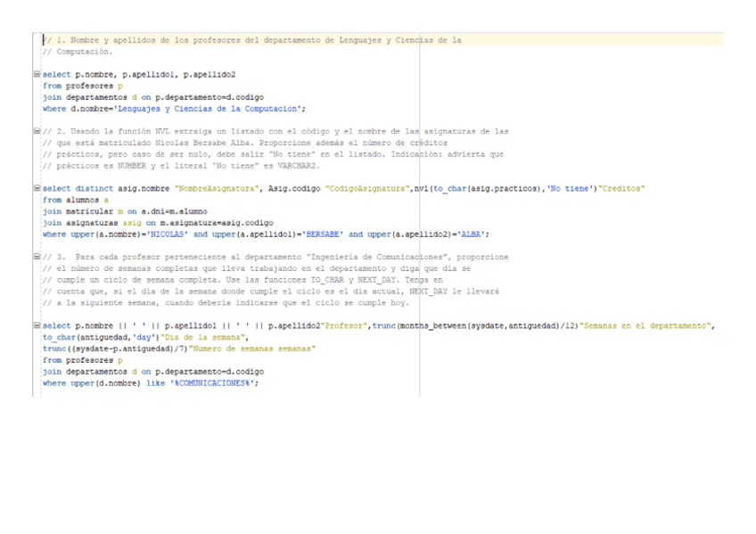Collapse comment block for exercise 2
Viewport: 756px width, 534px height.
click(37, 131)
